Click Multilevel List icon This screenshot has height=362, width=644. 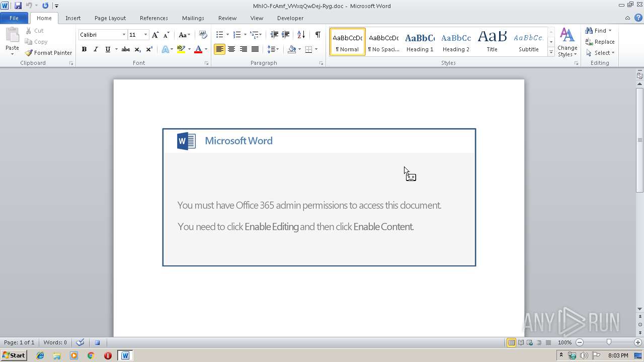[x=254, y=35]
